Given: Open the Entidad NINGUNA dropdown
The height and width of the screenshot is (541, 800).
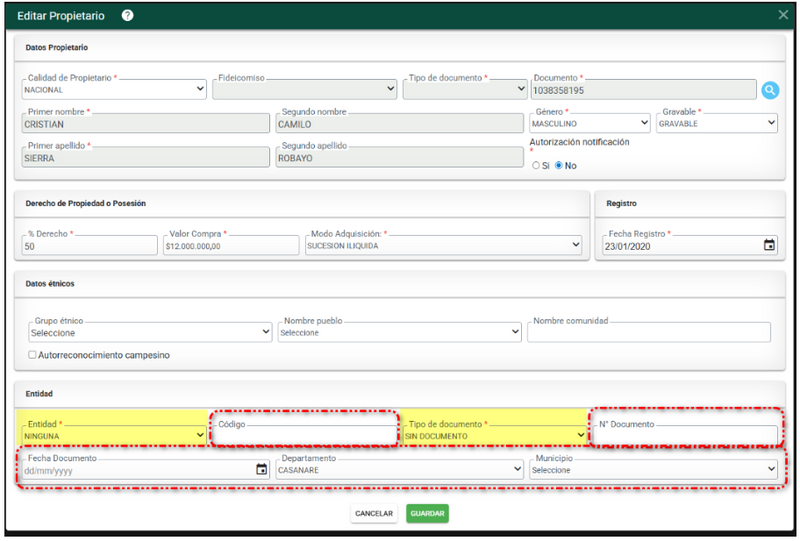Looking at the screenshot, I should pos(114,436).
